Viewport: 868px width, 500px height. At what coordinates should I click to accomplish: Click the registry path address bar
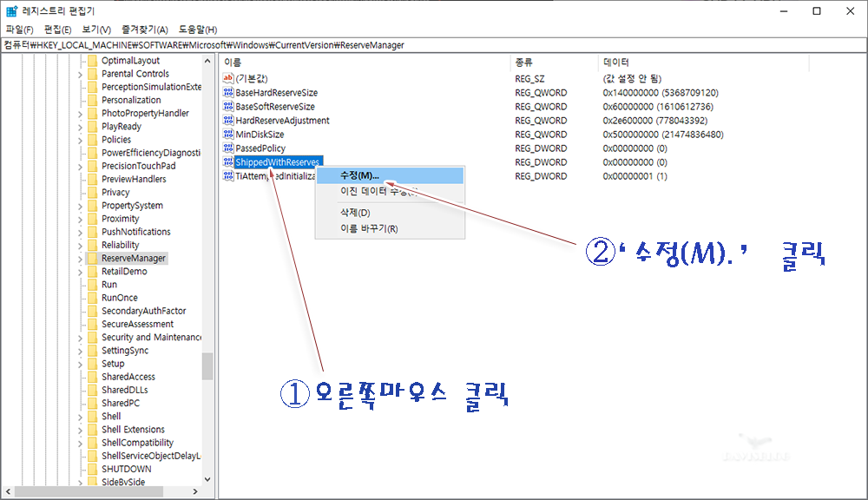tap(434, 45)
